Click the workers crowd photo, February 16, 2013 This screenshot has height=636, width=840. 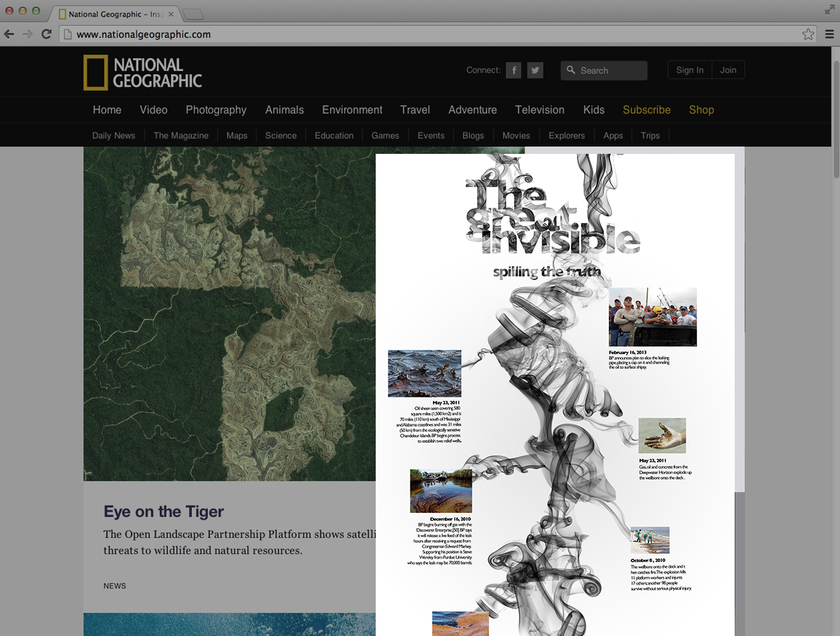point(653,317)
